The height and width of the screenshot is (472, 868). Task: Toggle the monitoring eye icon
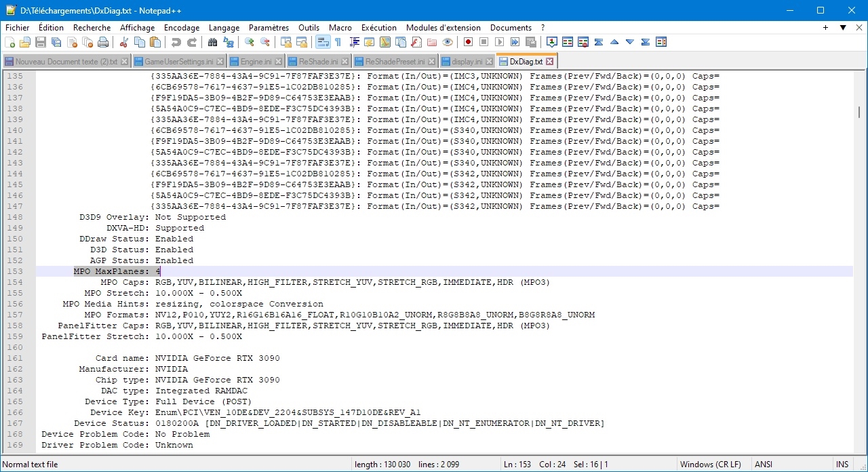pos(447,42)
